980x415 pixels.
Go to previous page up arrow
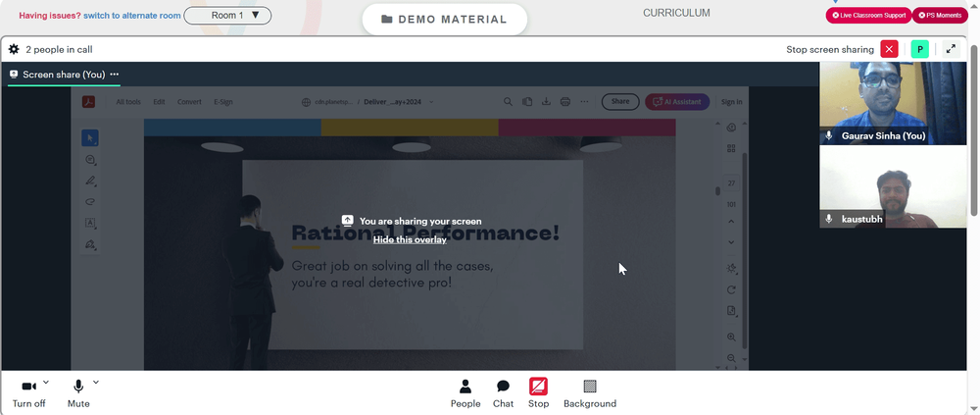(x=731, y=222)
